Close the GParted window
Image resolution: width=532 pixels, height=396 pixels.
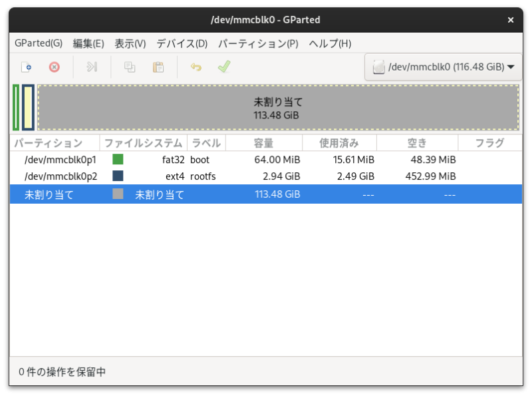[x=511, y=20]
